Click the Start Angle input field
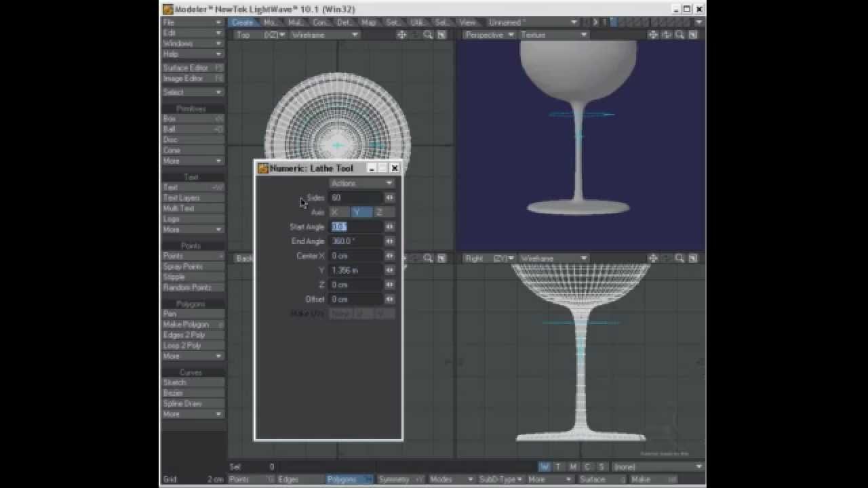 click(356, 227)
